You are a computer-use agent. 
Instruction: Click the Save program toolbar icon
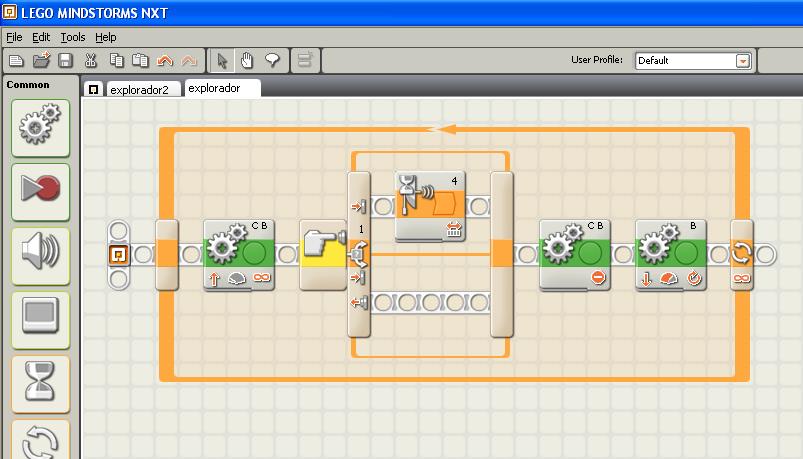pos(65,61)
